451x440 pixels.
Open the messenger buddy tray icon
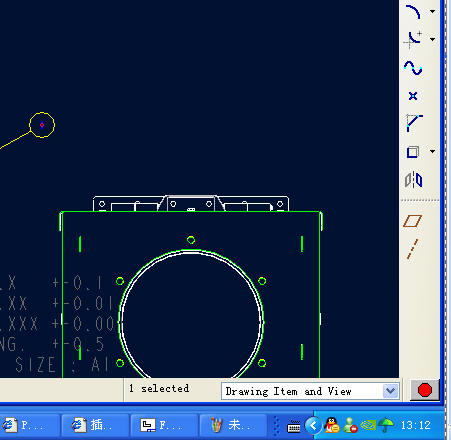pyautogui.click(x=350, y=425)
